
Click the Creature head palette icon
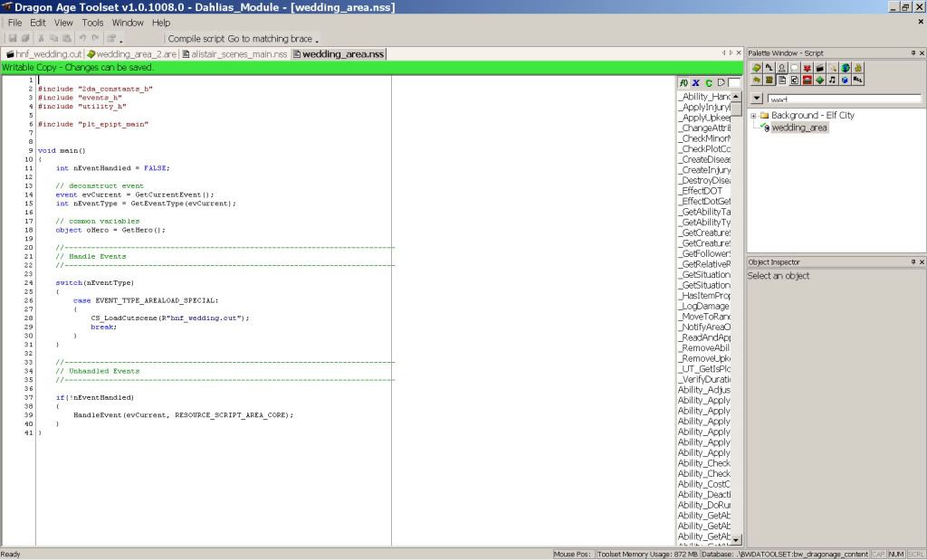[x=781, y=68]
